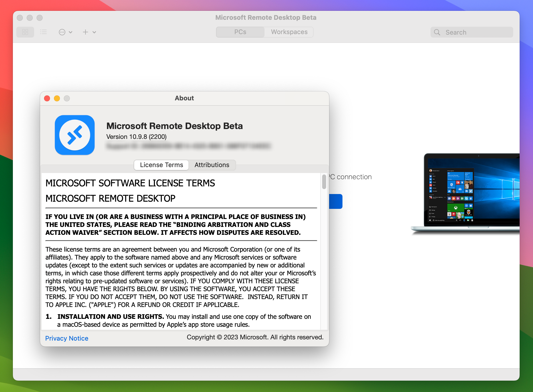533x392 pixels.
Task: Click the binding arbitration notice paragraph
Action: pyautogui.click(x=175, y=225)
